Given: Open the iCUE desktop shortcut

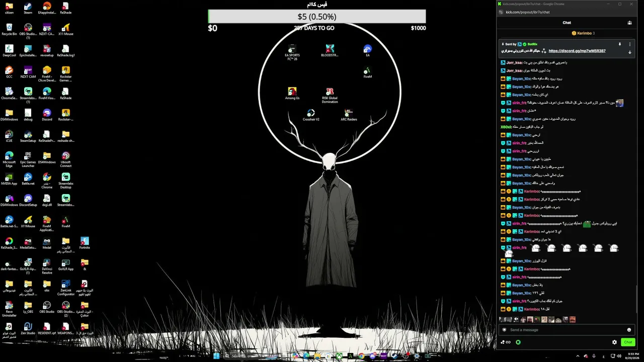Looking at the screenshot, I should tap(9, 137).
